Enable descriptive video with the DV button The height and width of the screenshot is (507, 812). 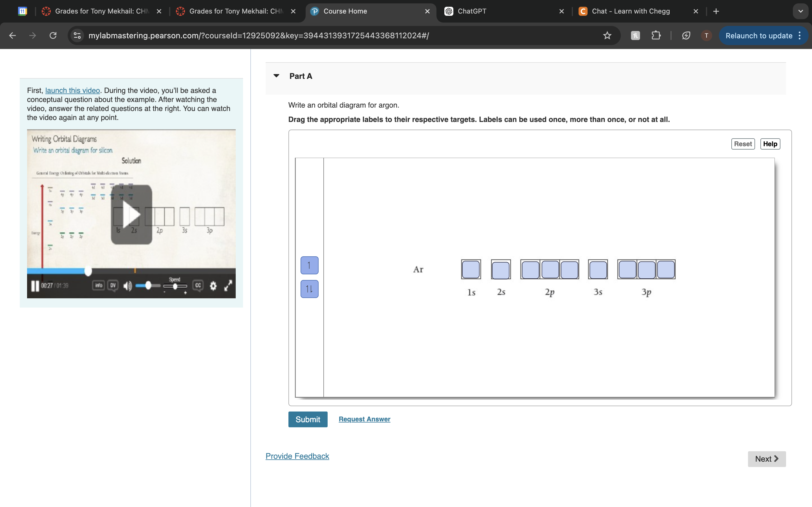coord(112,285)
